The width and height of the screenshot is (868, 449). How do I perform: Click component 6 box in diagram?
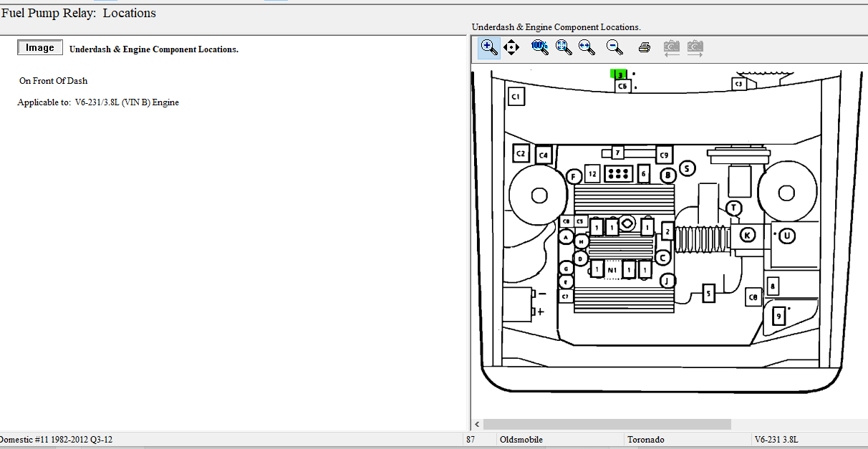[x=643, y=174]
